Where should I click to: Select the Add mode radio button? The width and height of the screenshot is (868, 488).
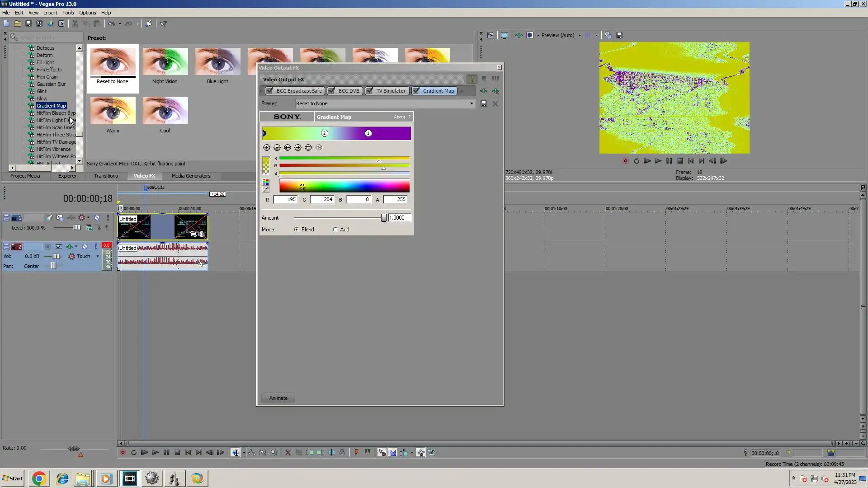pos(335,230)
